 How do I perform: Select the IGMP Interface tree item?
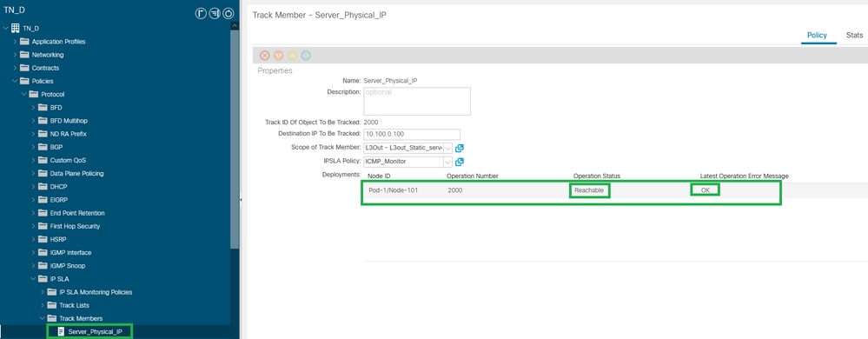pos(71,253)
